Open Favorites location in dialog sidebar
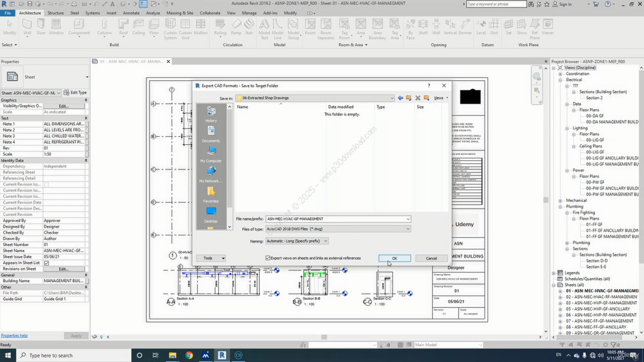The width and height of the screenshot is (644, 362). 211,195
